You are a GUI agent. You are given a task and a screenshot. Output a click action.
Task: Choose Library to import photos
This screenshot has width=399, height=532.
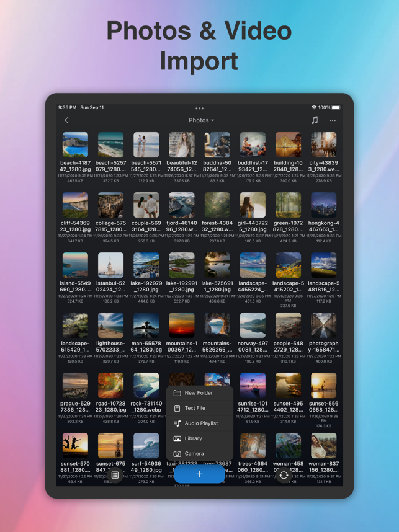pos(193,438)
